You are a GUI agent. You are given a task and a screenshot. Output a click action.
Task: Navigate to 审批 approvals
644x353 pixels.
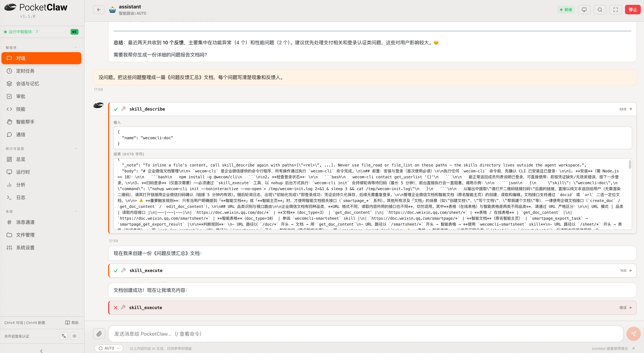tap(42, 96)
